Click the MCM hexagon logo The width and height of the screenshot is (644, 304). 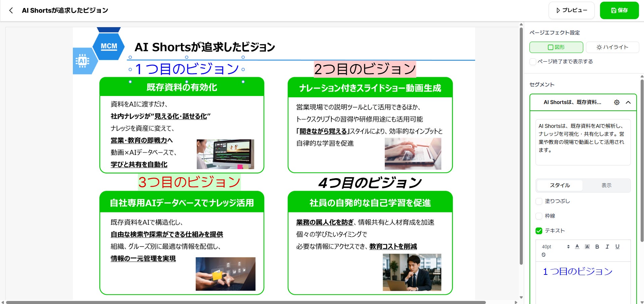tap(109, 46)
